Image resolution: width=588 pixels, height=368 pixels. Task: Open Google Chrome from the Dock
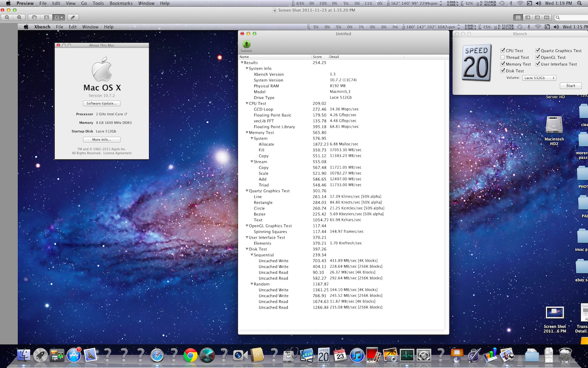[x=191, y=355]
